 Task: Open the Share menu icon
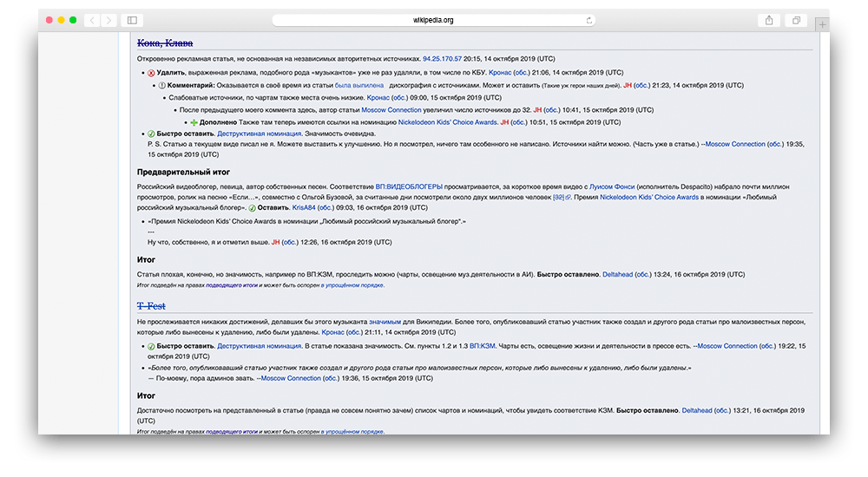(769, 21)
